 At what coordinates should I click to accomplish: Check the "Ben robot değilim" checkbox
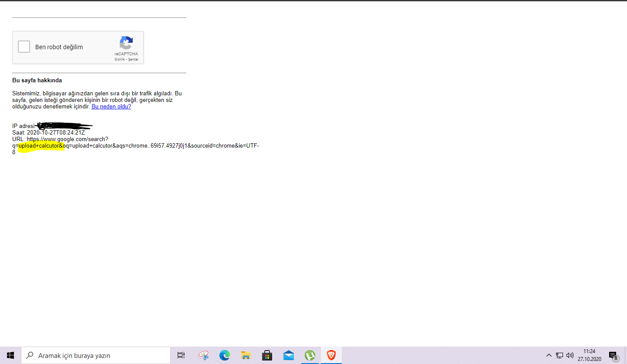[24, 47]
